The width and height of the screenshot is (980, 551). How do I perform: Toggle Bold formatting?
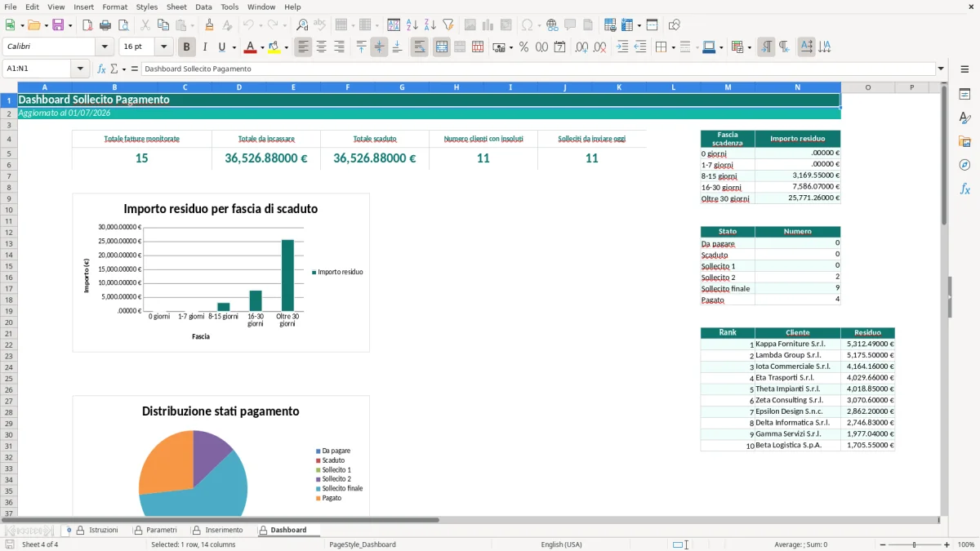coord(187,47)
